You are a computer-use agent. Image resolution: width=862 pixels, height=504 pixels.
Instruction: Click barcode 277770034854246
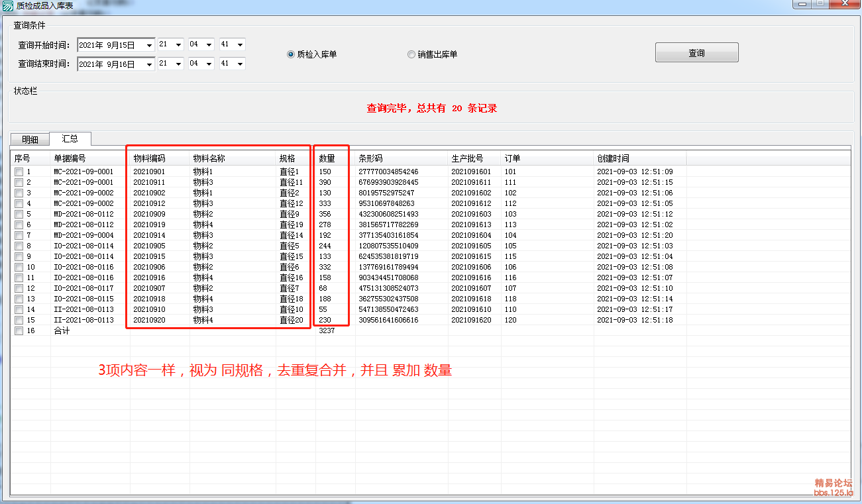(x=388, y=172)
